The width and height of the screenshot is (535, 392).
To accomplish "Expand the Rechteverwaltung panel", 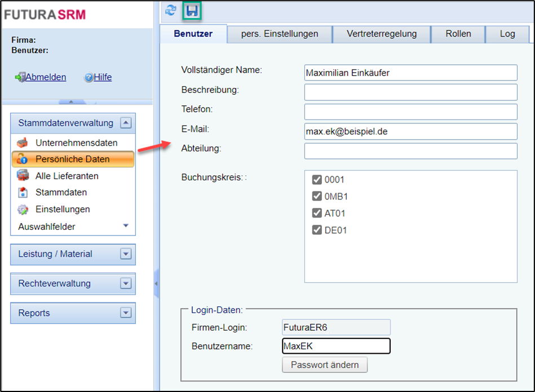I will [126, 284].
